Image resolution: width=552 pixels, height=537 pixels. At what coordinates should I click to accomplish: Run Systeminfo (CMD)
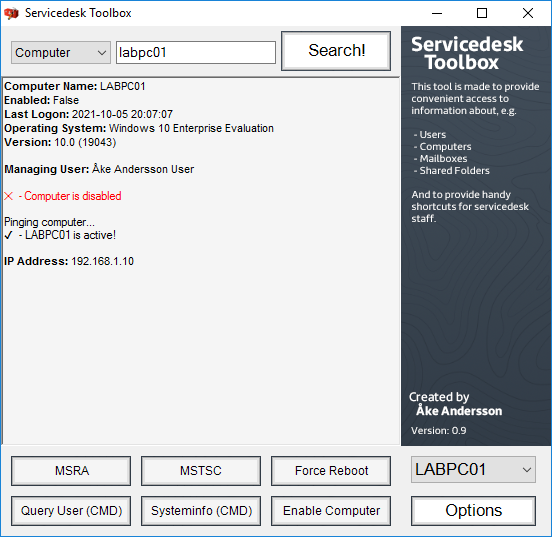click(201, 511)
